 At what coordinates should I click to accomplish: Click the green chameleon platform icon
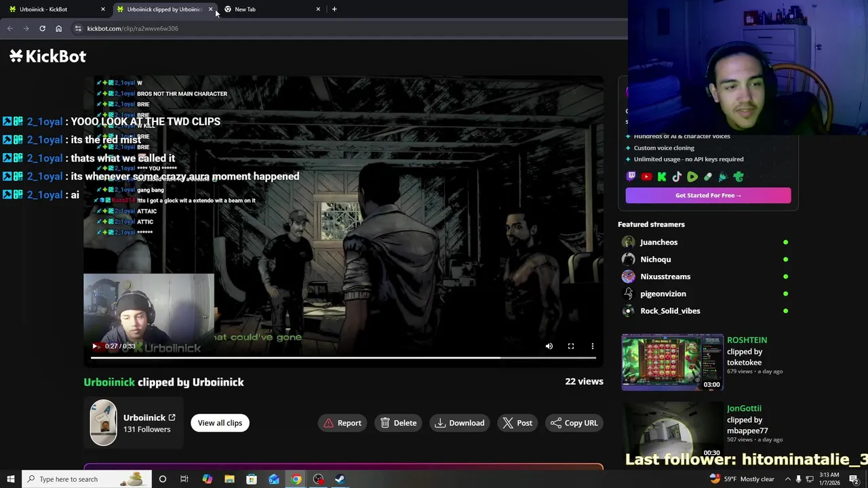click(738, 177)
